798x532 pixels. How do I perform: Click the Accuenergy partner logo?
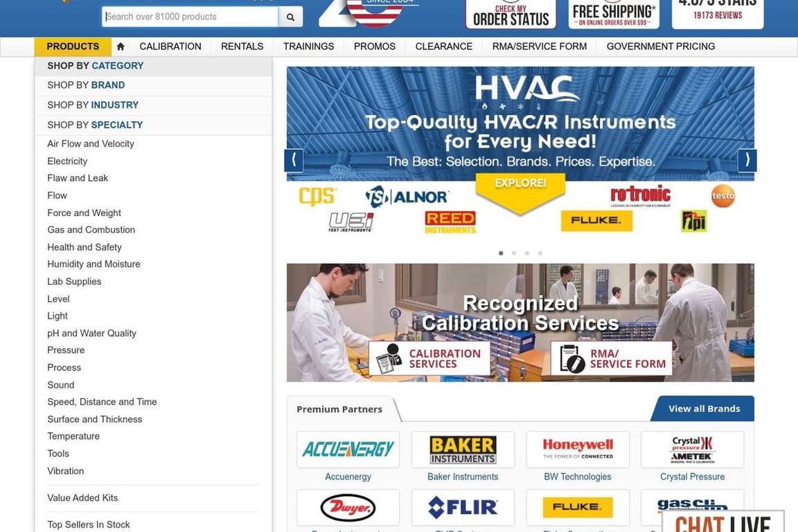pos(348,450)
